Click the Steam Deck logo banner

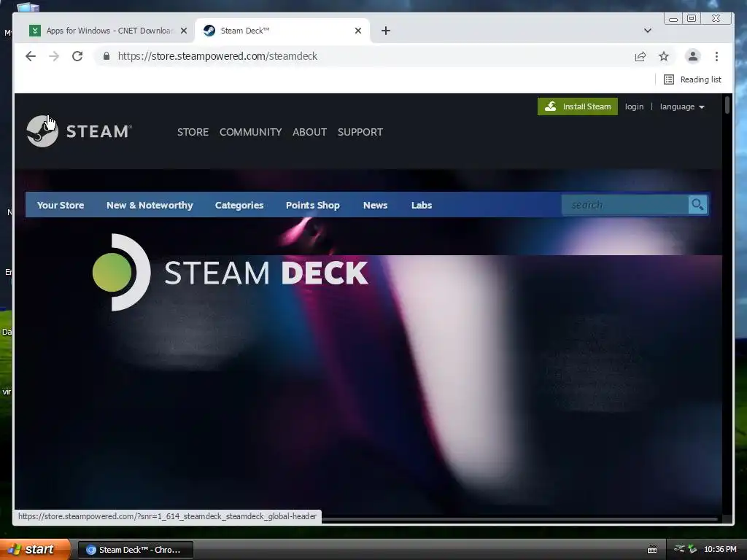tap(230, 273)
